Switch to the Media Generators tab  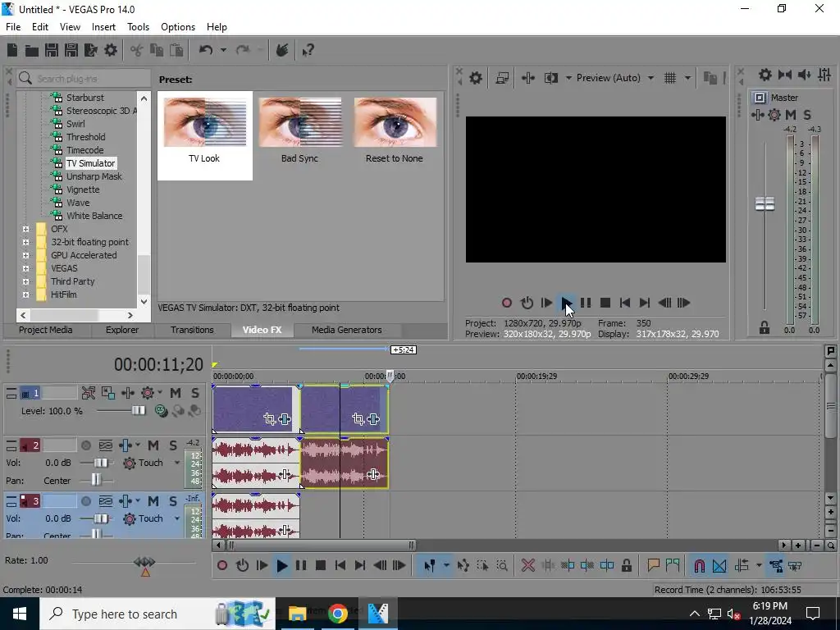tap(347, 330)
